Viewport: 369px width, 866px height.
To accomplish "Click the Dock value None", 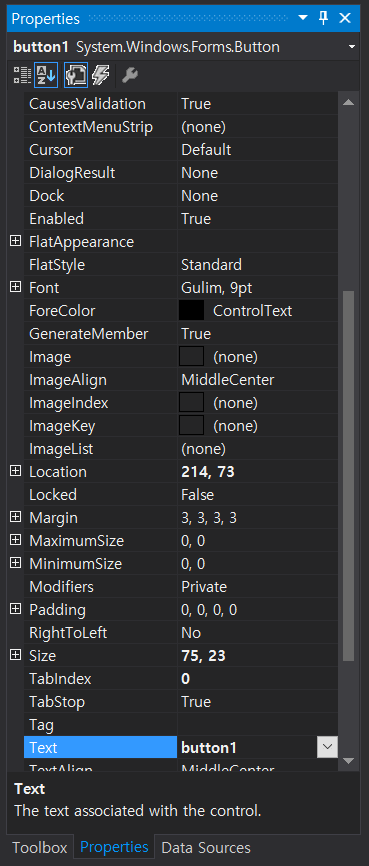I will [x=199, y=196].
